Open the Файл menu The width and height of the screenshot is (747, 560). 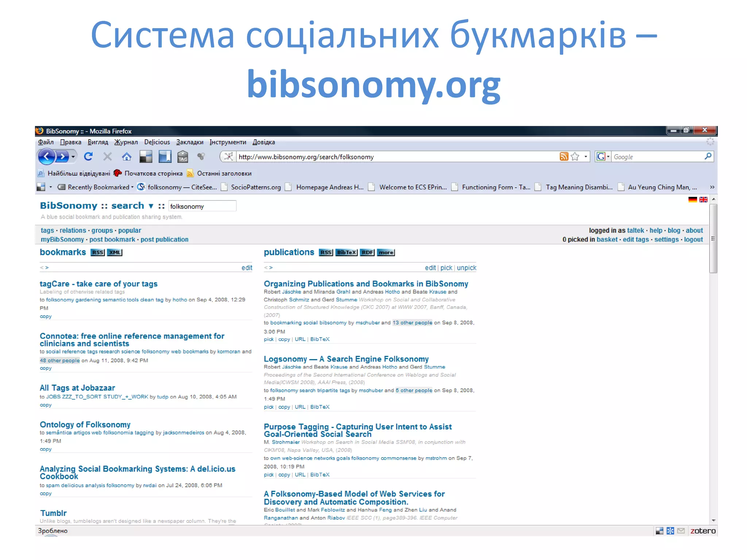[x=46, y=142]
